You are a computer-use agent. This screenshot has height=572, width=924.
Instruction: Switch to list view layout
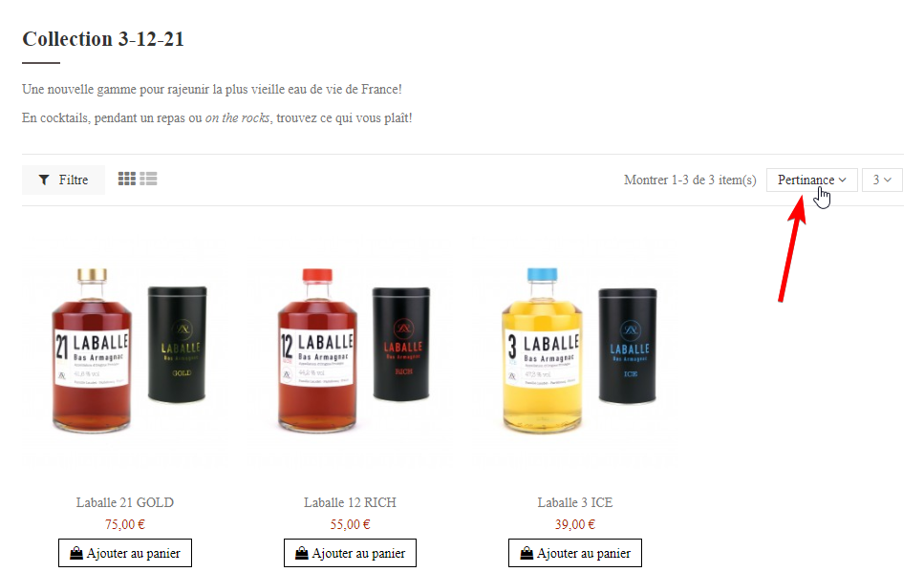148,179
